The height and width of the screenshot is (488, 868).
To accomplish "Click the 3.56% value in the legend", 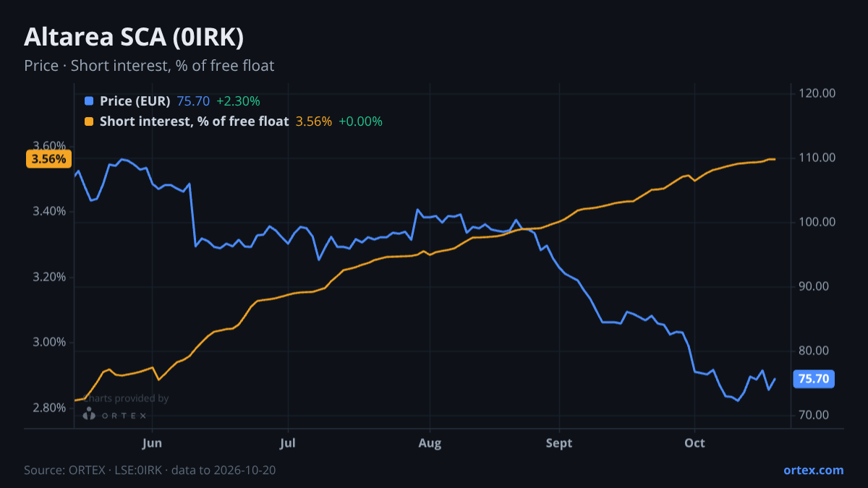I will (x=314, y=121).
